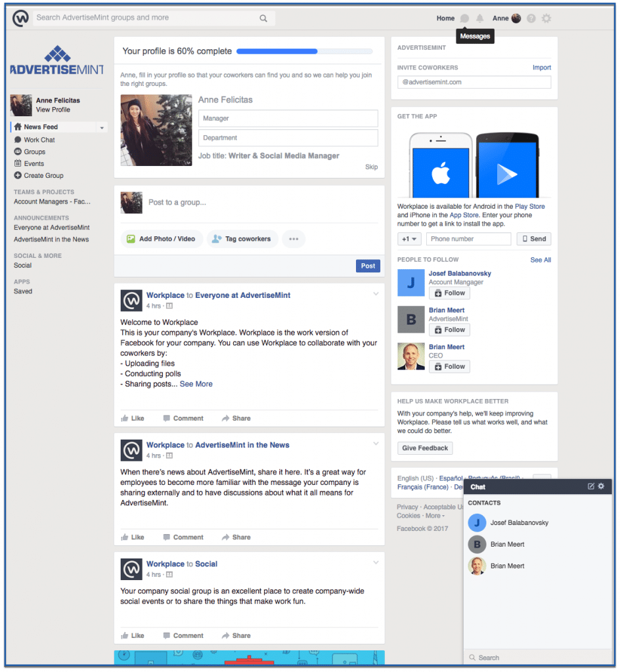Click the search magnifier icon

click(x=263, y=18)
